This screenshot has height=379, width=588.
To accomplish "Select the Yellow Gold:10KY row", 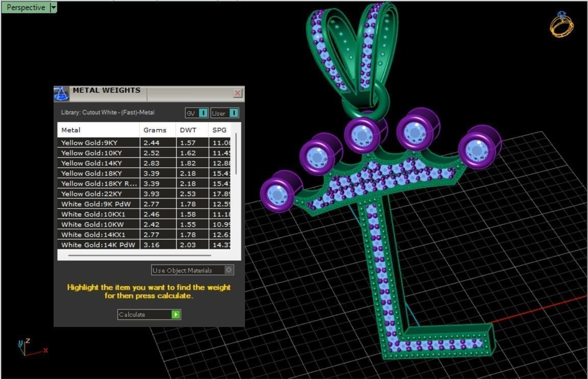I will [144, 153].
